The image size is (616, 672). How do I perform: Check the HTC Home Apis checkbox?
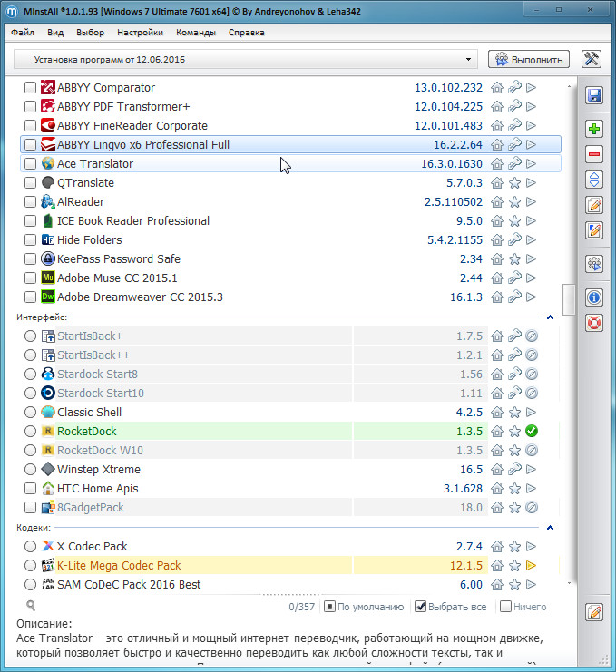[30, 488]
